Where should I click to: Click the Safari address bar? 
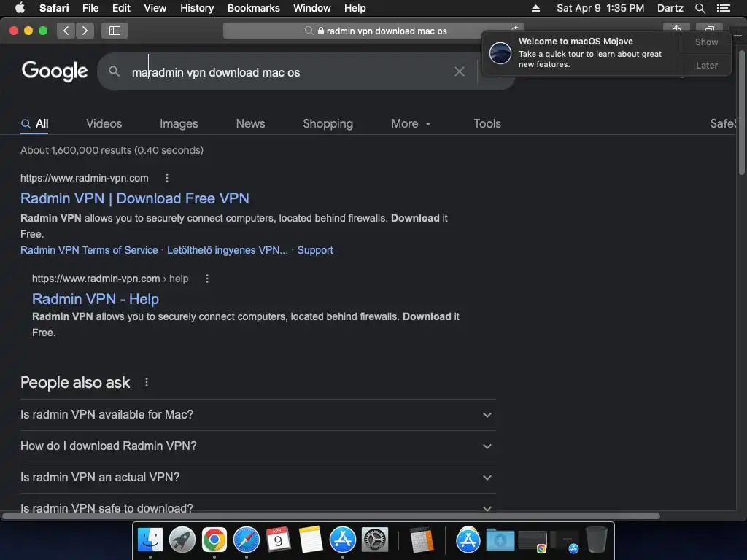(x=373, y=31)
